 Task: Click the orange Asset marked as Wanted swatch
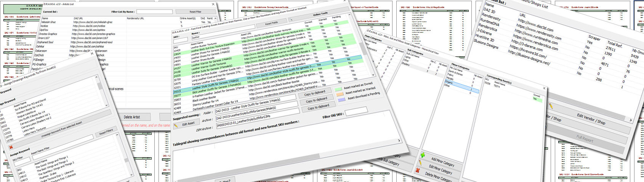340,94
